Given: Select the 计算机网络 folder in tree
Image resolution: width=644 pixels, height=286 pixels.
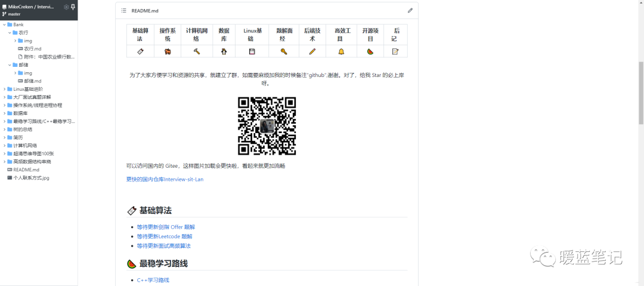Looking at the screenshot, I should (25, 145).
